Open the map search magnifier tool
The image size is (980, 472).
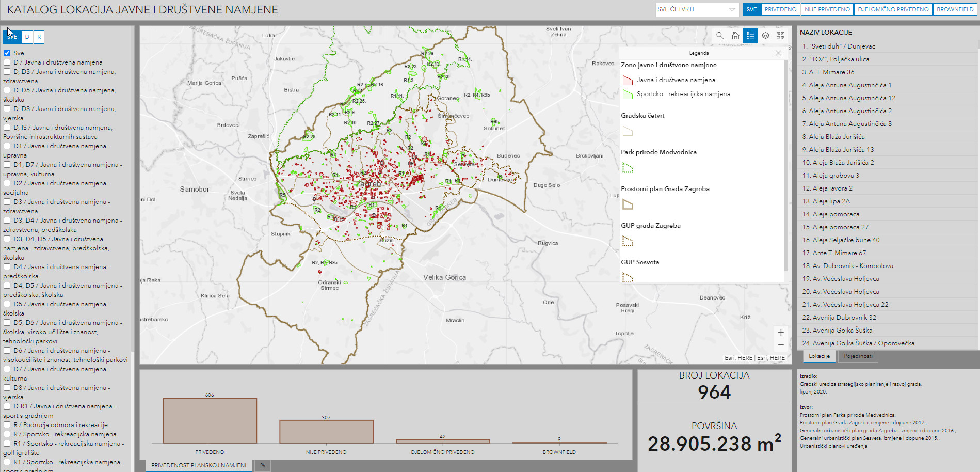(720, 36)
